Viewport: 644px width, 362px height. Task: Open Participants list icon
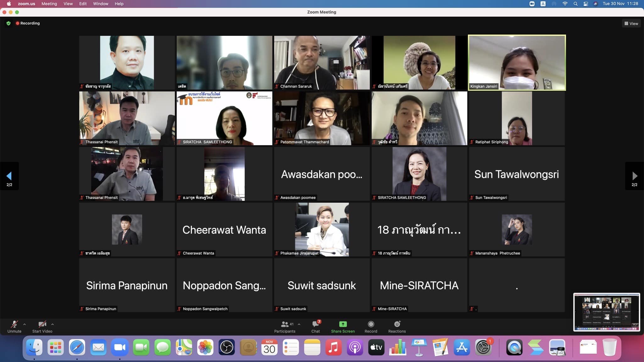[285, 324]
